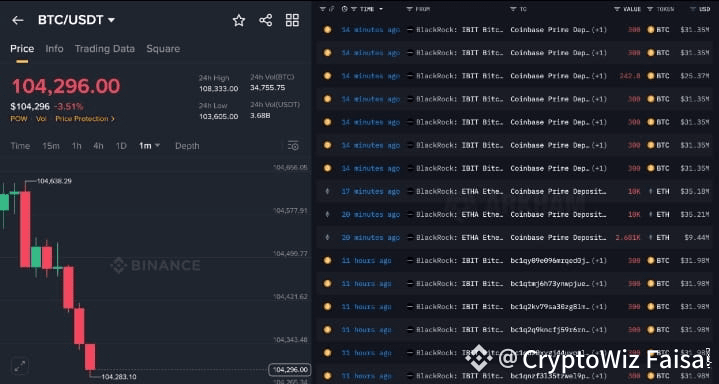Image resolution: width=719 pixels, height=384 pixels.
Task: Open the bc1q2q9kncfj59r6rn address
Action: pos(550,329)
